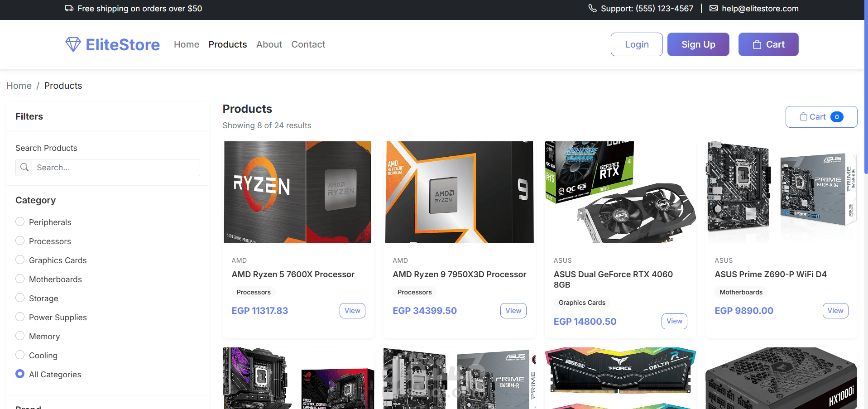Go to Home in the navigation bar

pos(187,44)
